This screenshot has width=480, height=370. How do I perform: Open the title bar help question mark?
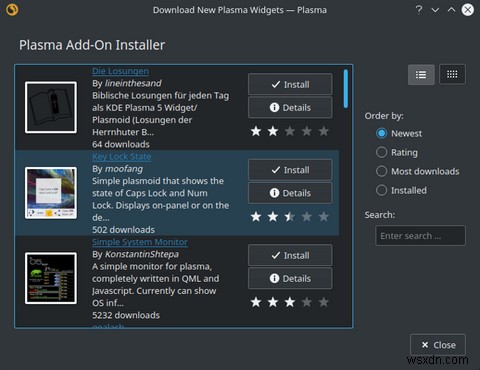click(x=419, y=10)
